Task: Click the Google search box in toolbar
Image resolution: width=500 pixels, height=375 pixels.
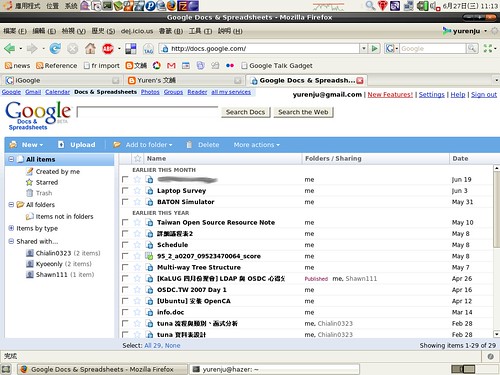Action: [x=432, y=49]
